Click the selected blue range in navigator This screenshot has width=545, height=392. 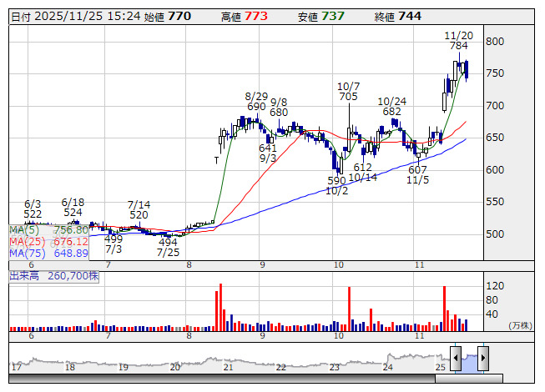469,362
